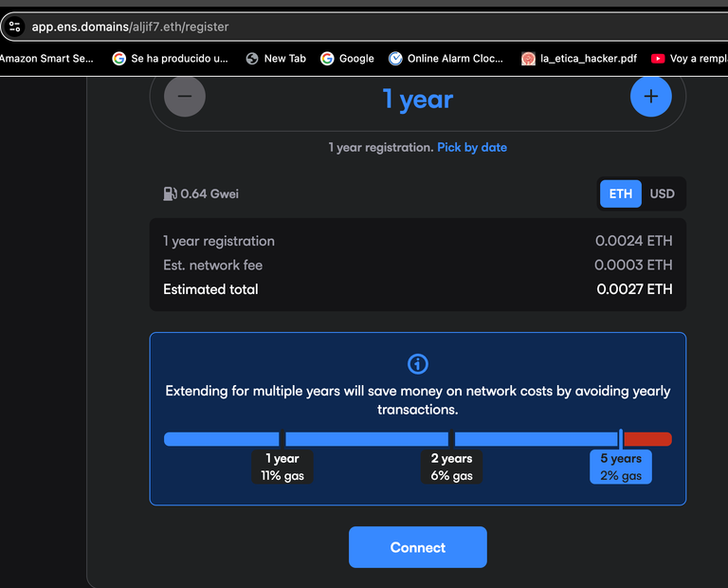Click the Est. network fee label

click(212, 266)
